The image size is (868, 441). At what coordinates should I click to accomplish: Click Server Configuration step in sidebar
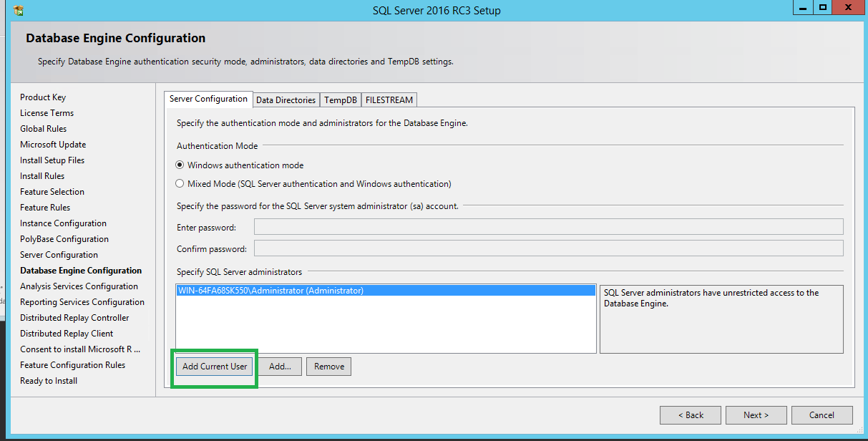coord(59,255)
